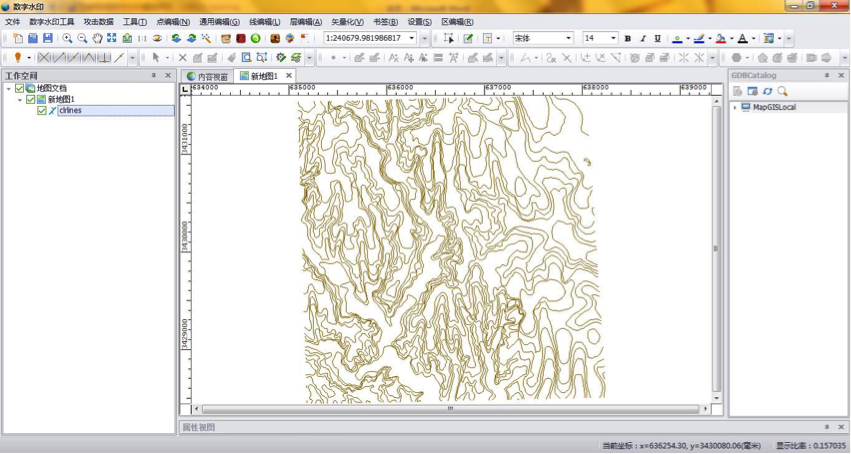This screenshot has width=851, height=454.
Task: Close the 工作空间 panel
Action: point(168,76)
